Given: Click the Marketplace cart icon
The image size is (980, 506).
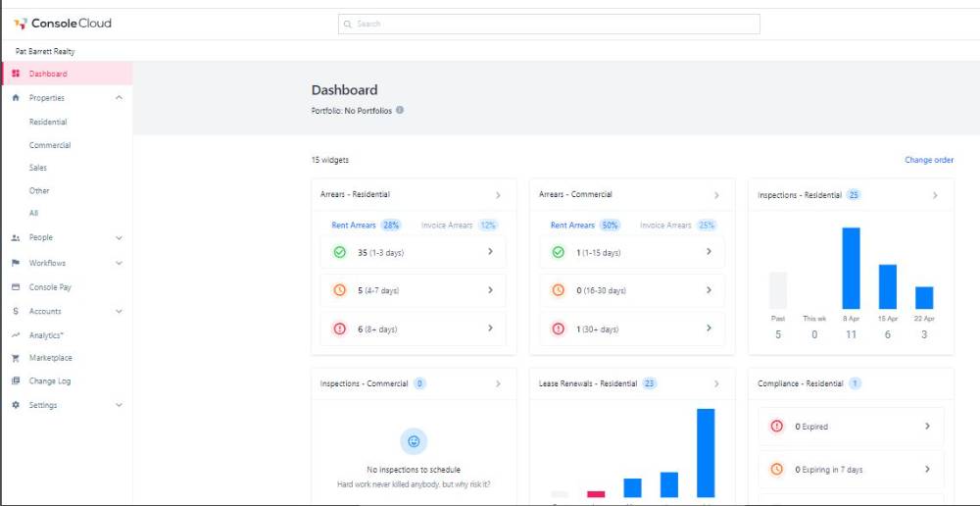Looking at the screenshot, I should [16, 358].
